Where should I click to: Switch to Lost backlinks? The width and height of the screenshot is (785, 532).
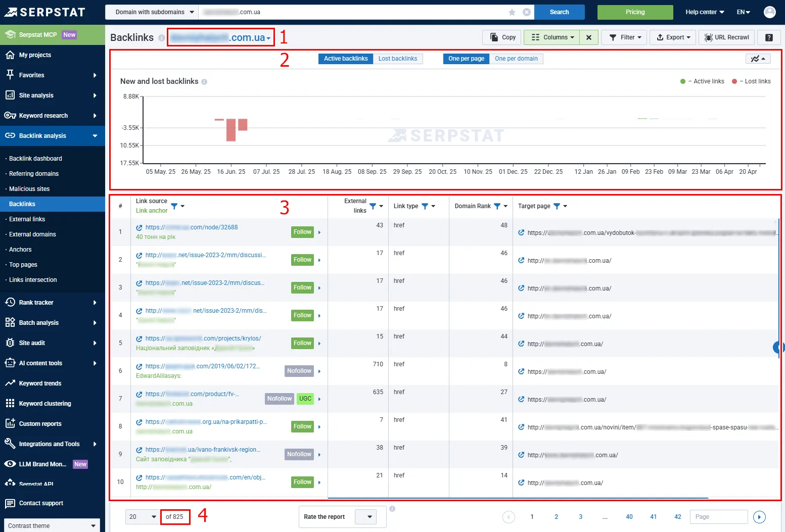pyautogui.click(x=398, y=59)
